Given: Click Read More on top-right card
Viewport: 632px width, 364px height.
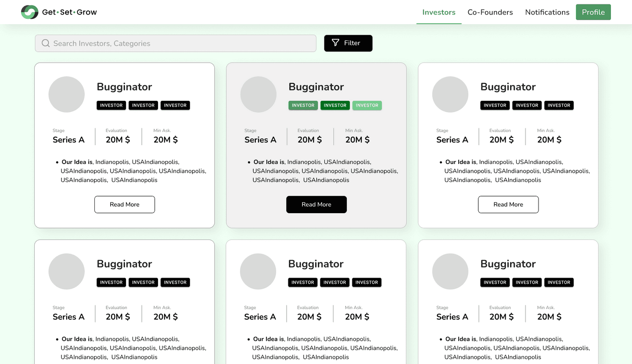Looking at the screenshot, I should coord(508,204).
